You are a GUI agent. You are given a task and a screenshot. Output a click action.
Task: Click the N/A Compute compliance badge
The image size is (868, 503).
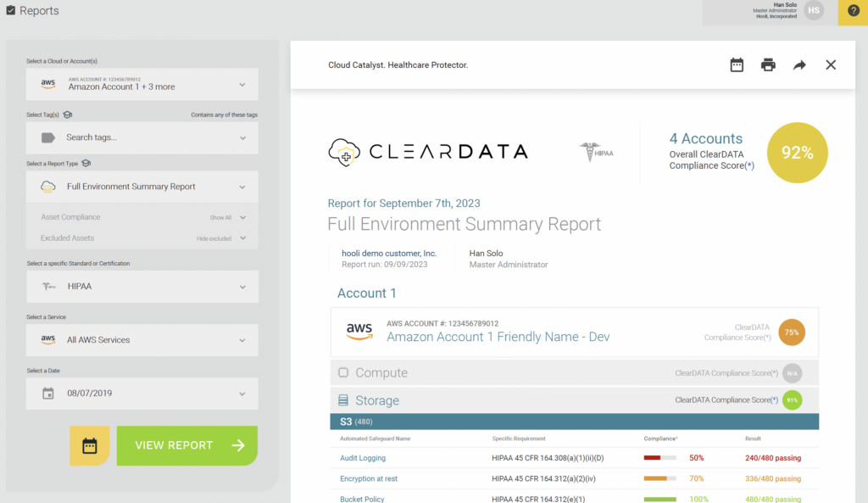click(x=793, y=373)
